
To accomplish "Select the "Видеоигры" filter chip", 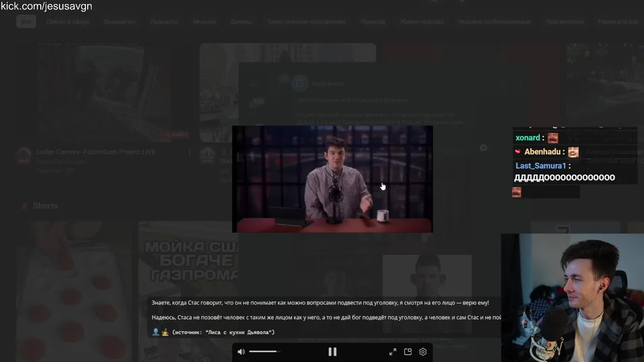I will tap(120, 22).
